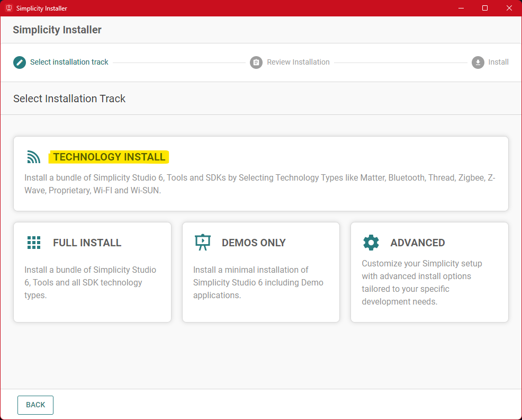Click the Technology Install wireless signal icon
Viewport: 522px width, 420px height.
(x=34, y=157)
